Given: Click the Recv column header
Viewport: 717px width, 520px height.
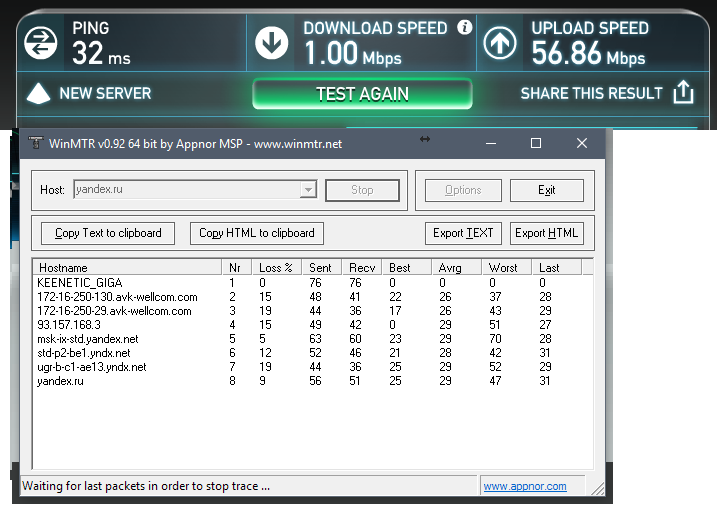Looking at the screenshot, I should tap(362, 267).
